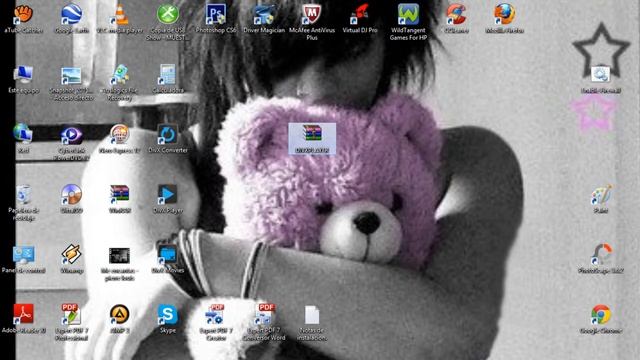
Task: Launch the UltraISO disc shortcut
Action: [x=71, y=195]
